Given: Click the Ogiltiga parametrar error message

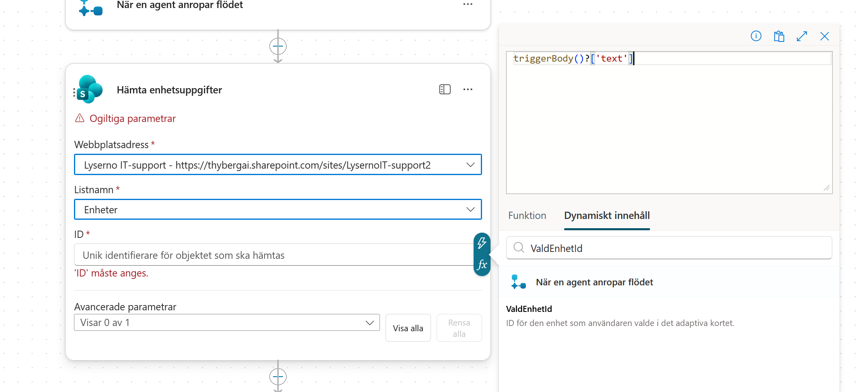Looking at the screenshot, I should pos(132,119).
